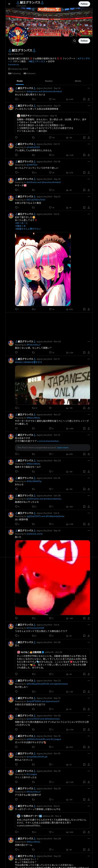
Task: Click Translate bio under the profile description
Action: (14, 65)
